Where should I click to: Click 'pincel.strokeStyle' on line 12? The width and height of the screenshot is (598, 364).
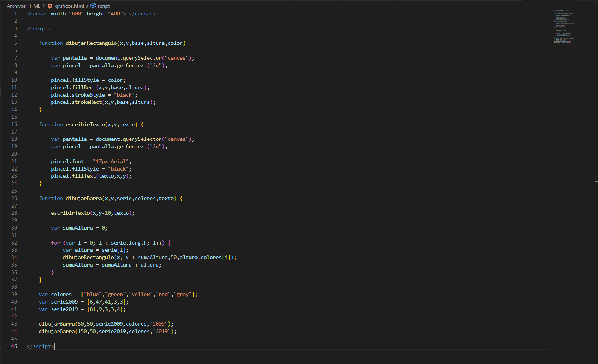click(x=78, y=95)
